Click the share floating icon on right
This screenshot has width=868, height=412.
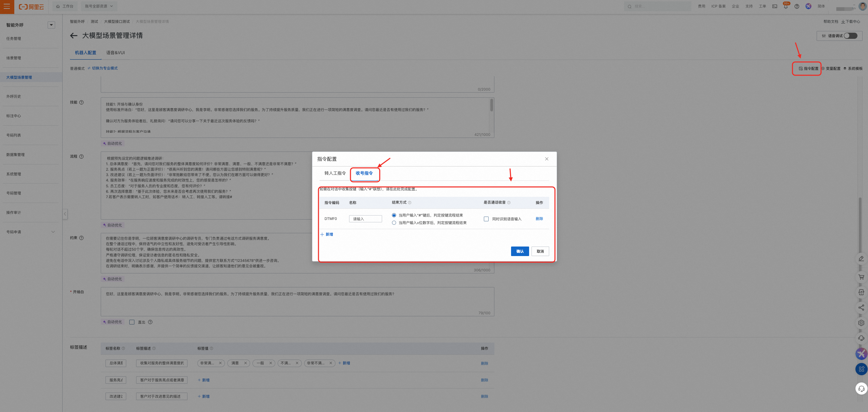point(861,308)
